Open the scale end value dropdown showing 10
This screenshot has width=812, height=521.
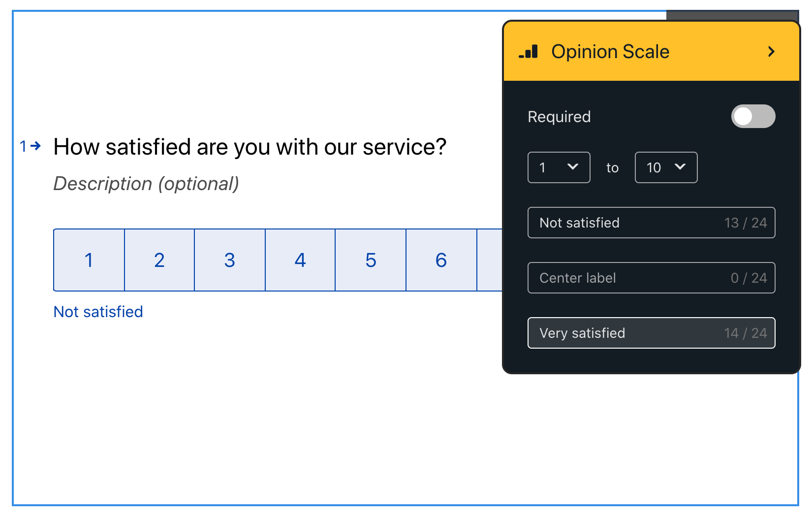pos(666,167)
